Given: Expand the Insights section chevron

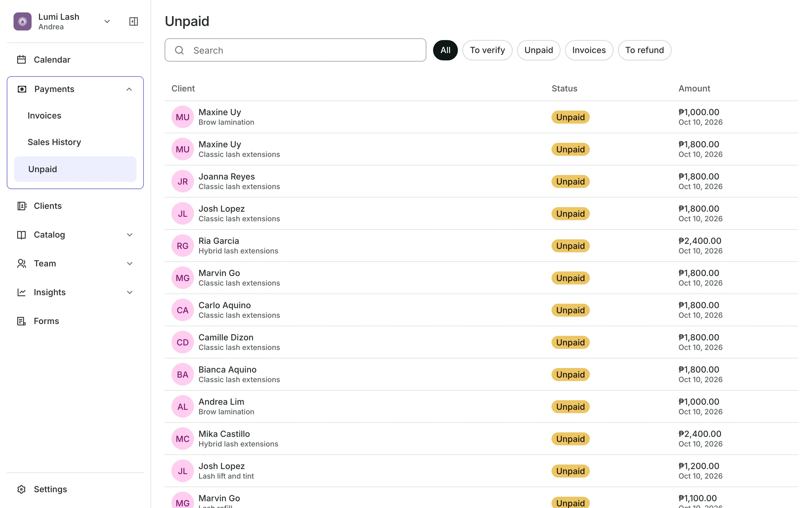Looking at the screenshot, I should [130, 292].
